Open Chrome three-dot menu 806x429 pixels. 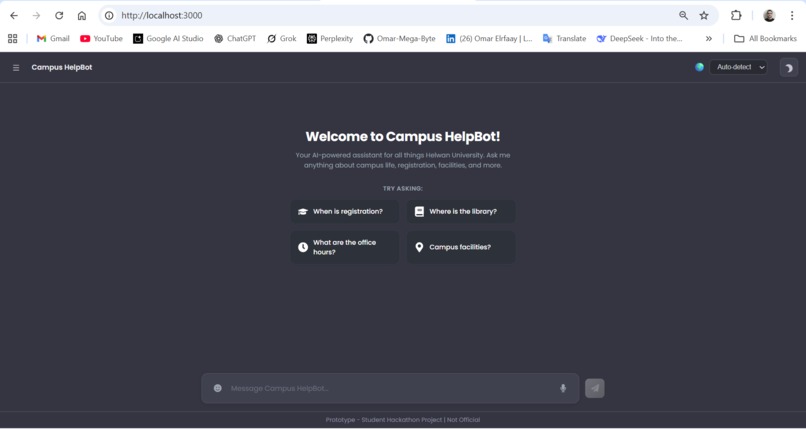point(792,15)
